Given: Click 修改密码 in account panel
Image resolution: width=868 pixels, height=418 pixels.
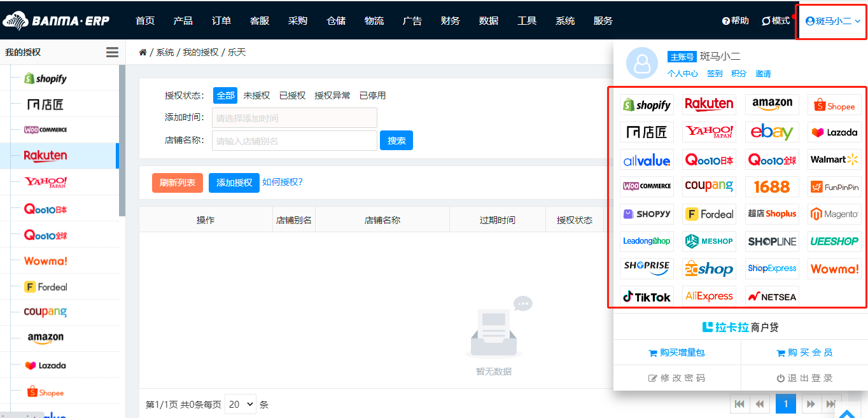Looking at the screenshot, I should click(x=677, y=378).
